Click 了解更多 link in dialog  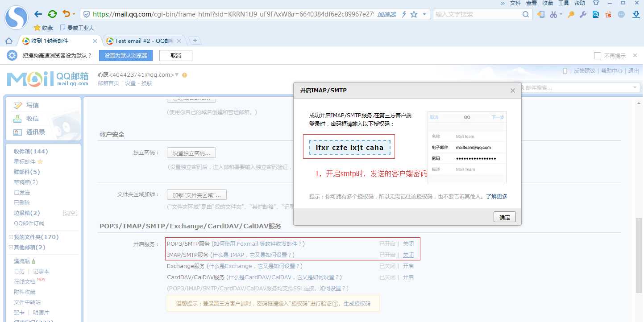point(497,197)
